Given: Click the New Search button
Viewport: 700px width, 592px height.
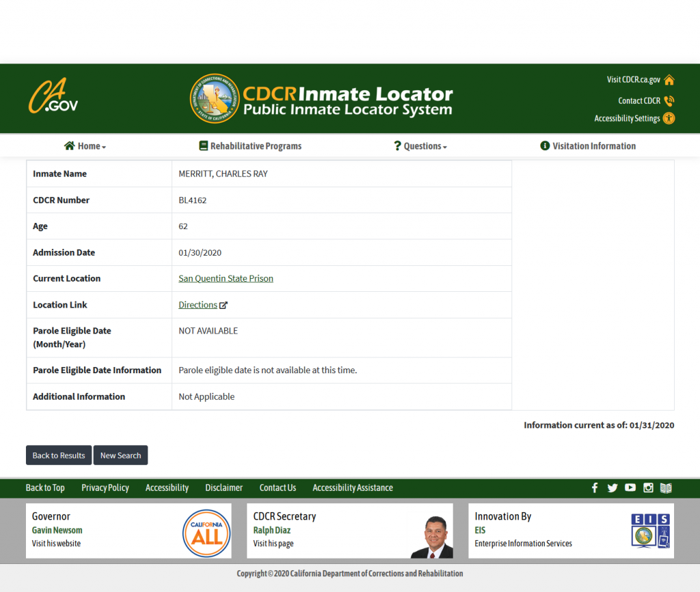Looking at the screenshot, I should tap(120, 455).
